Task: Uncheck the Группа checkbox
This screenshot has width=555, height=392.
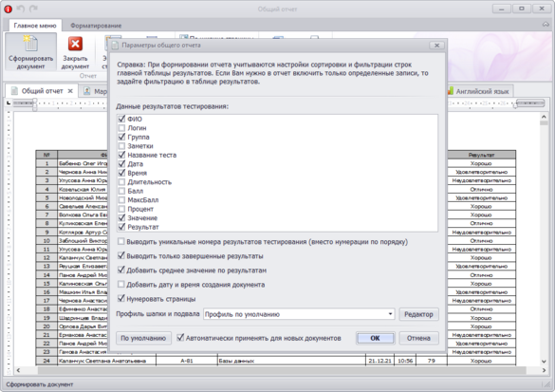Action: [121, 137]
